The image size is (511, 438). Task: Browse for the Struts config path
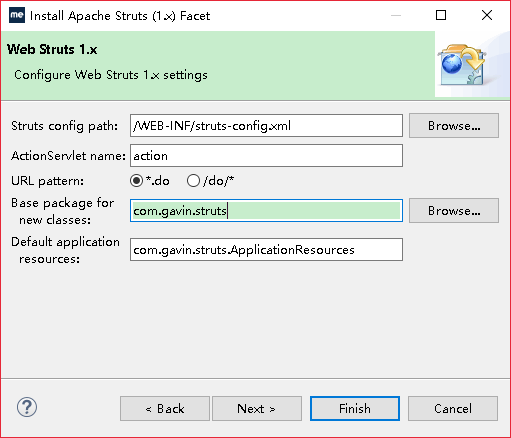454,126
